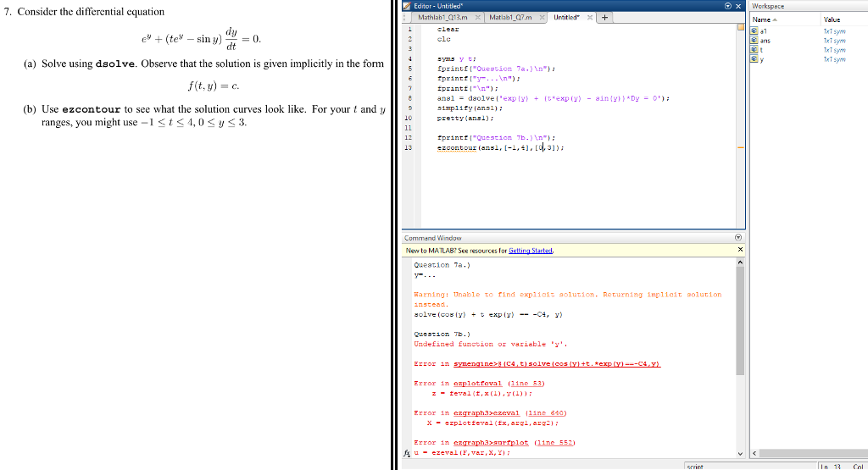Viewport: 868px width, 470px height.
Task: Dismiss the New to MATLAB banner
Action: point(740,250)
